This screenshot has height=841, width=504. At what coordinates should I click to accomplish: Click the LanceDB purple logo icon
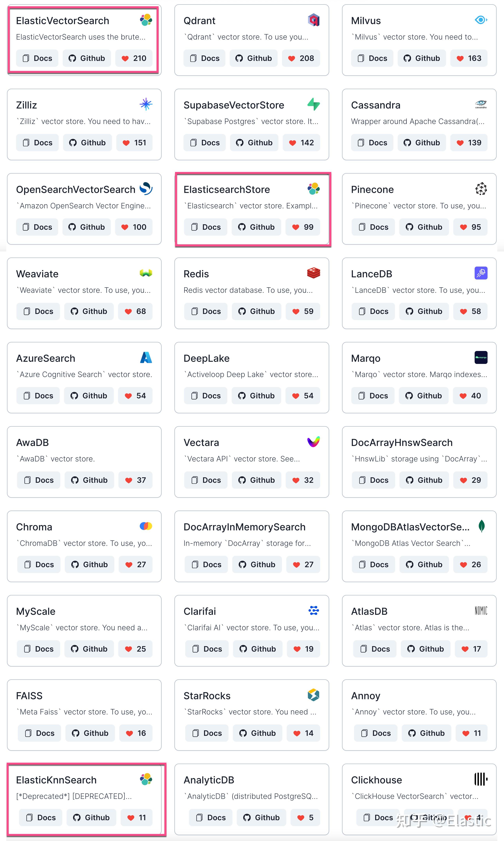[x=481, y=273]
